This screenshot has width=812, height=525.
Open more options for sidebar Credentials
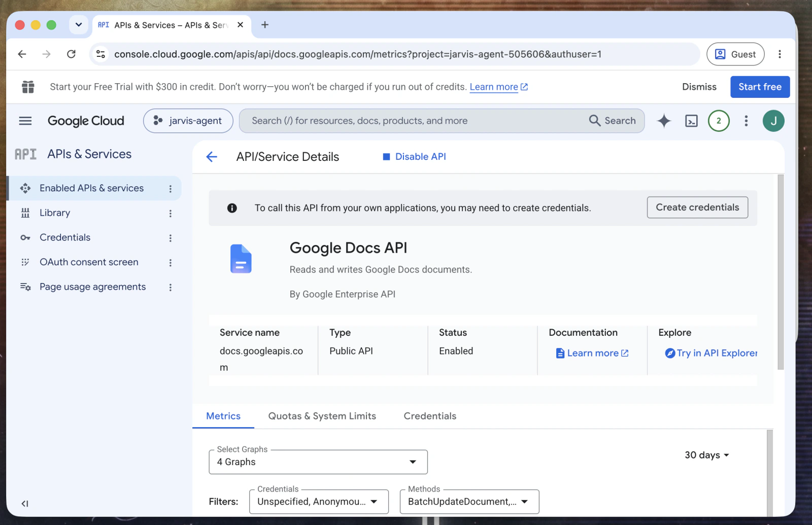pyautogui.click(x=171, y=238)
